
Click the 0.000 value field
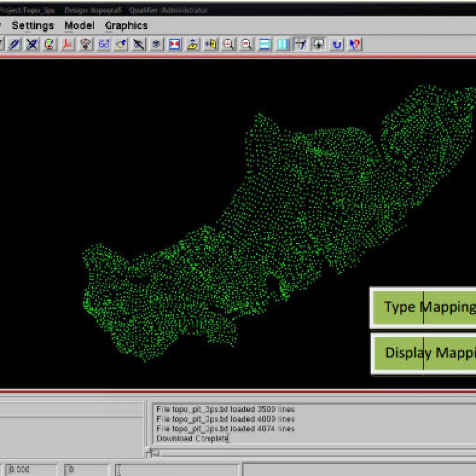(x=32, y=469)
